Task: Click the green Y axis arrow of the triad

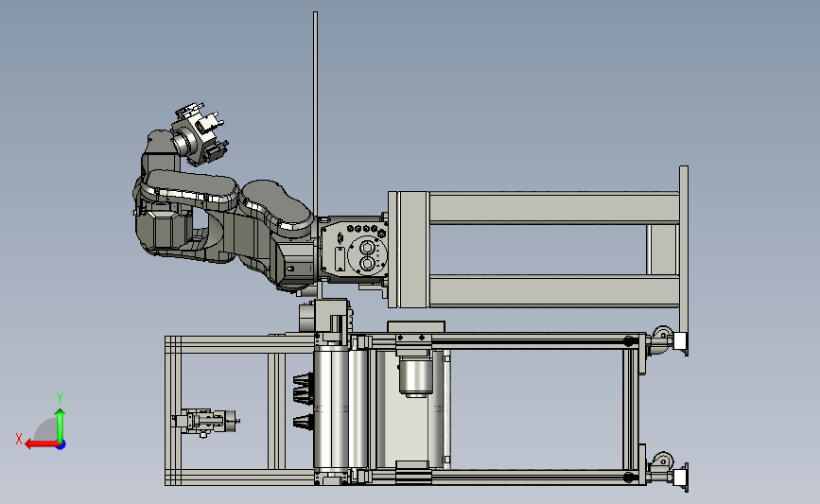Action: [x=61, y=425]
